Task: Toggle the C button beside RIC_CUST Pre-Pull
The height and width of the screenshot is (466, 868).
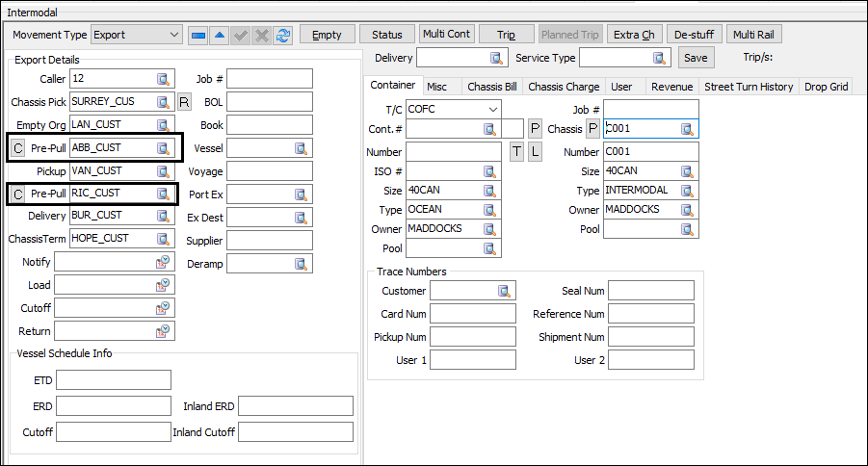Action: [x=16, y=194]
